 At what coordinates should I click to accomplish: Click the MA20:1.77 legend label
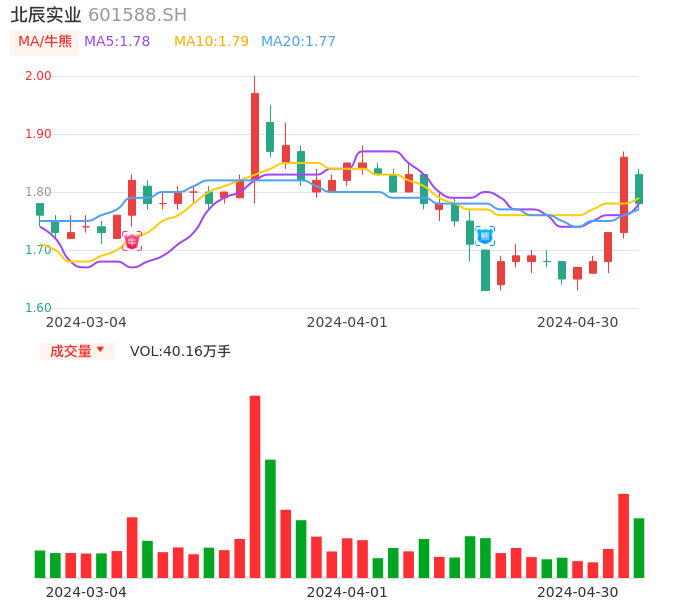[298, 42]
